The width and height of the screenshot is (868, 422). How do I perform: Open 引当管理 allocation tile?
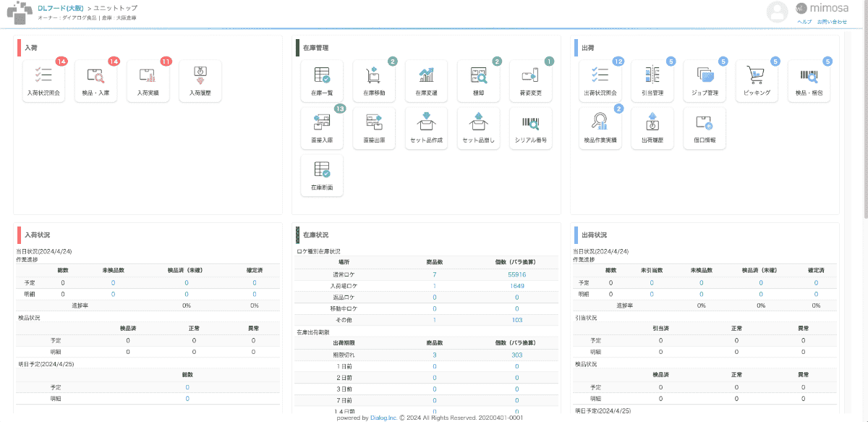pyautogui.click(x=652, y=80)
